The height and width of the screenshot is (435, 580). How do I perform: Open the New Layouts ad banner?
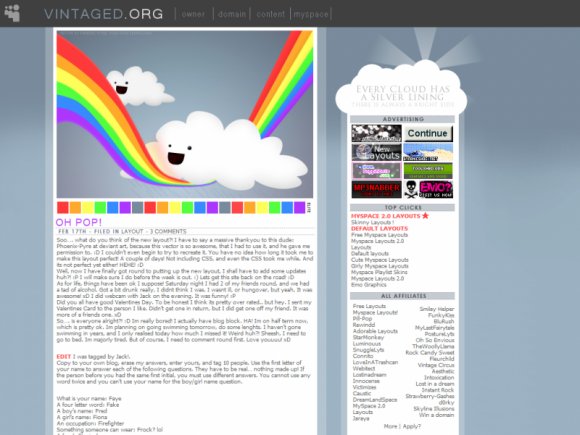point(376,152)
